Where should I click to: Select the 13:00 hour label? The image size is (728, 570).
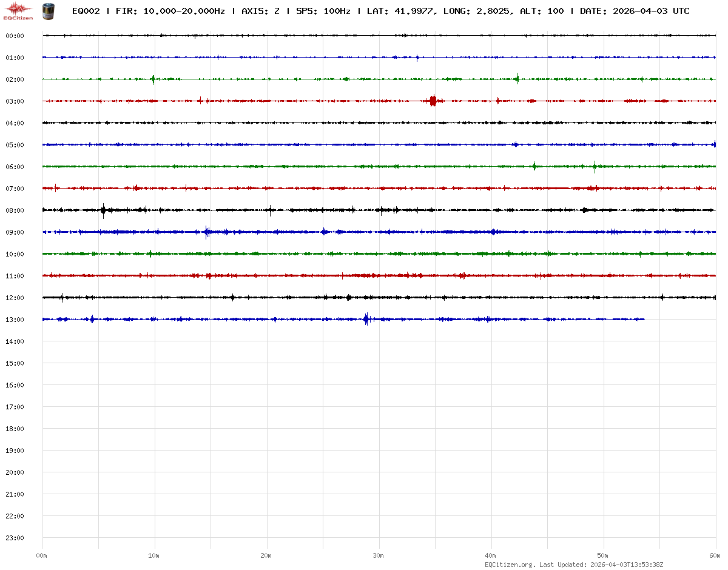15,320
